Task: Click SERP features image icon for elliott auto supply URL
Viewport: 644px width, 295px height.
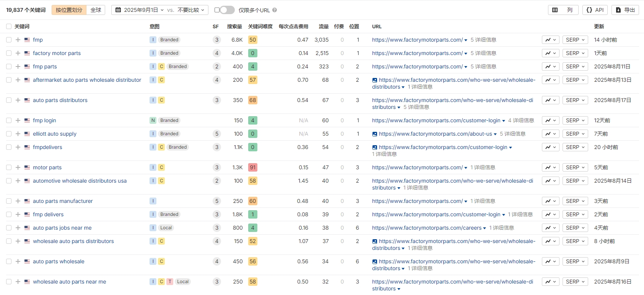Action: click(375, 134)
